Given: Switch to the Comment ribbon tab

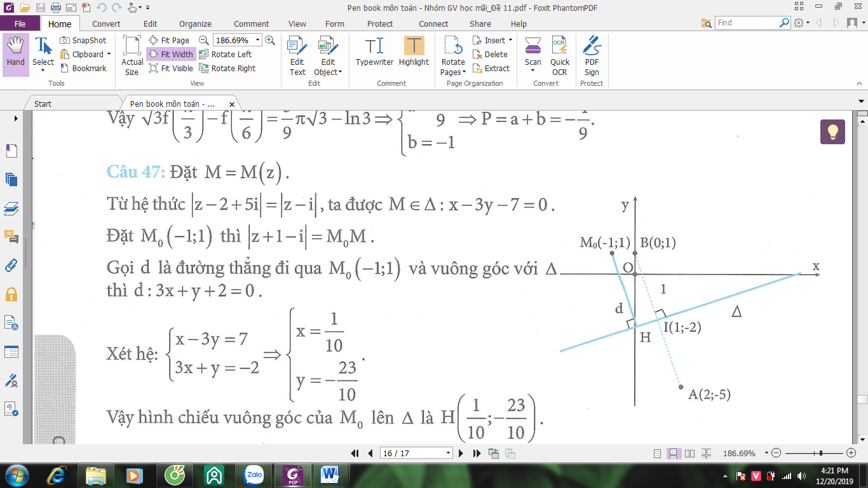Looking at the screenshot, I should pos(252,24).
